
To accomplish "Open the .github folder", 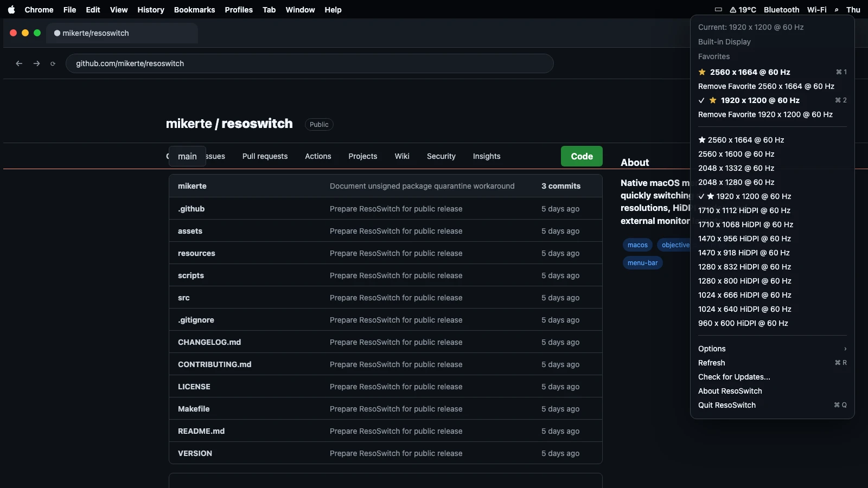I will 192,209.
